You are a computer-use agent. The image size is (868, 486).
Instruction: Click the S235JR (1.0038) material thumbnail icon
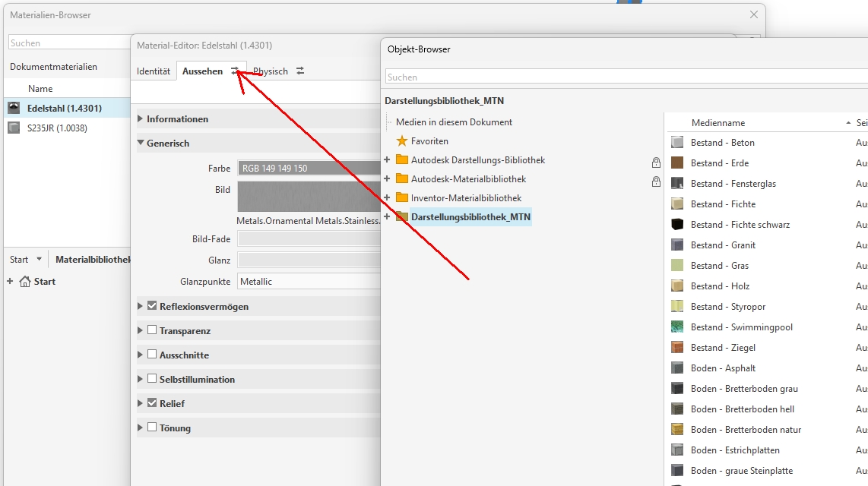tap(14, 128)
